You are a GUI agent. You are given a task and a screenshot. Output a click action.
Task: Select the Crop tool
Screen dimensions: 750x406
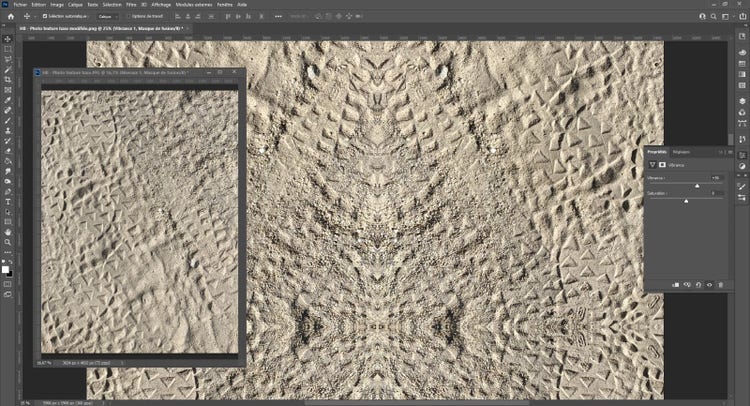(x=8, y=80)
